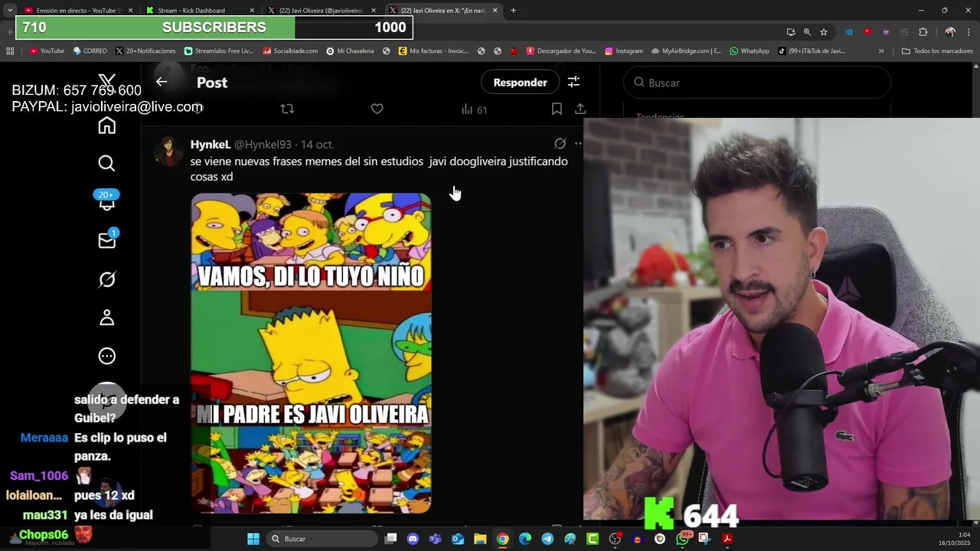Focus the Buscar search field on X
The width and height of the screenshot is (980, 551).
tap(756, 83)
